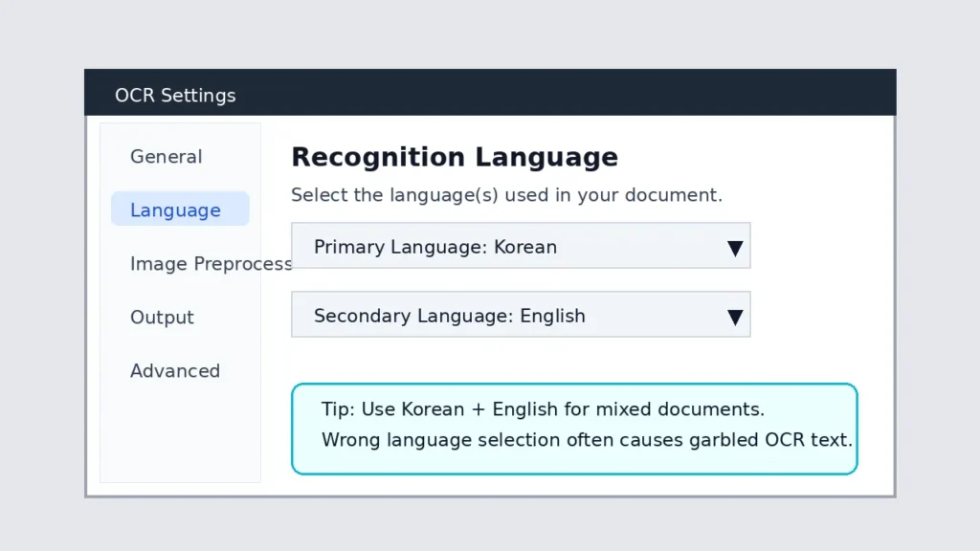Screen dimensions: 980x551
Task: Click the Secondary Language field label
Action: [x=449, y=315]
